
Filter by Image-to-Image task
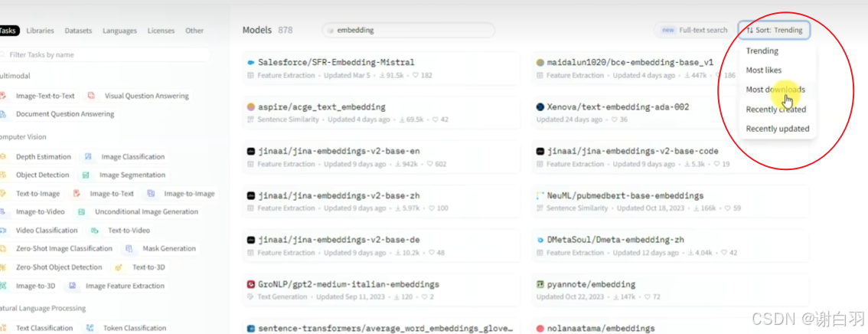(181, 194)
